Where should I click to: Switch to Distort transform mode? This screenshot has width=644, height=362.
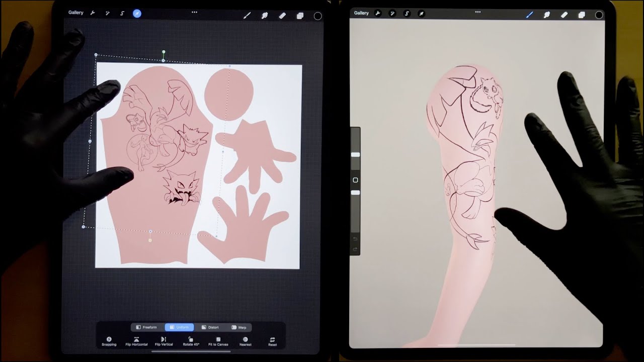pyautogui.click(x=210, y=327)
